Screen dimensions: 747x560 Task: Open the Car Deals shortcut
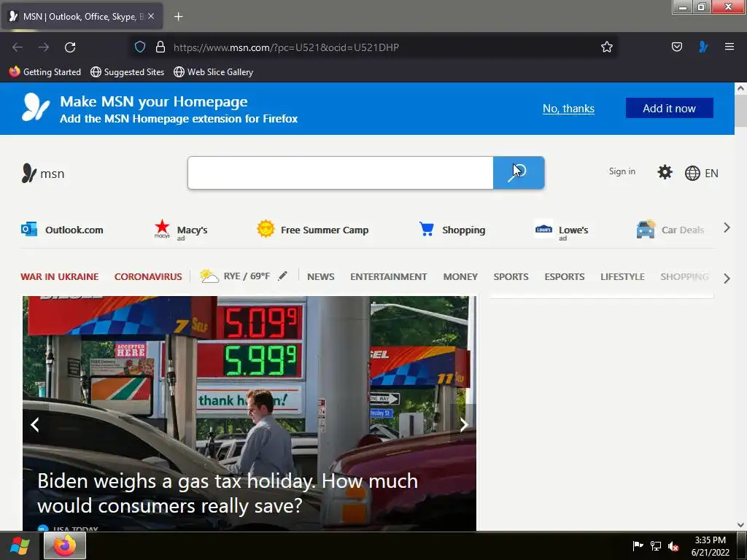click(670, 230)
